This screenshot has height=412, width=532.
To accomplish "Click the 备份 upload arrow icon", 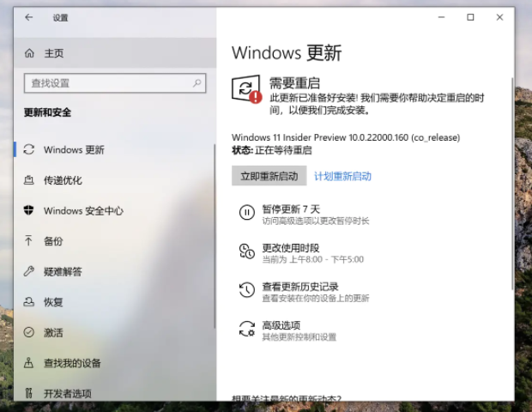I will pyautogui.click(x=29, y=240).
